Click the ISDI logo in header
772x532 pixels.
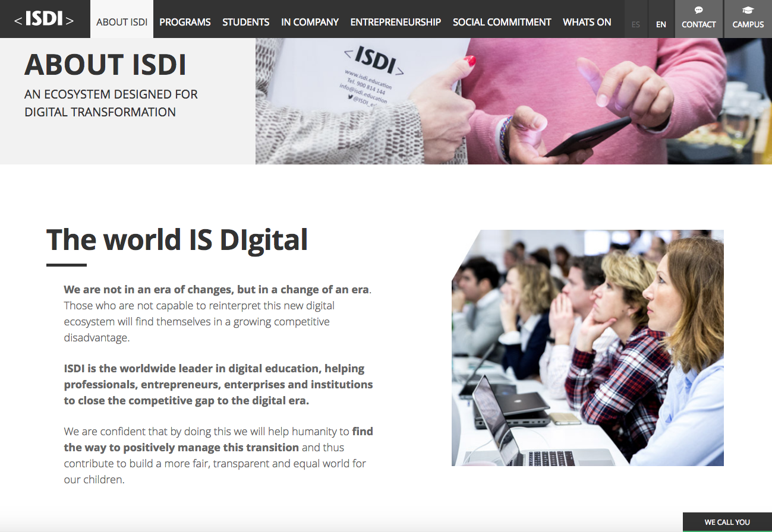pyautogui.click(x=45, y=19)
